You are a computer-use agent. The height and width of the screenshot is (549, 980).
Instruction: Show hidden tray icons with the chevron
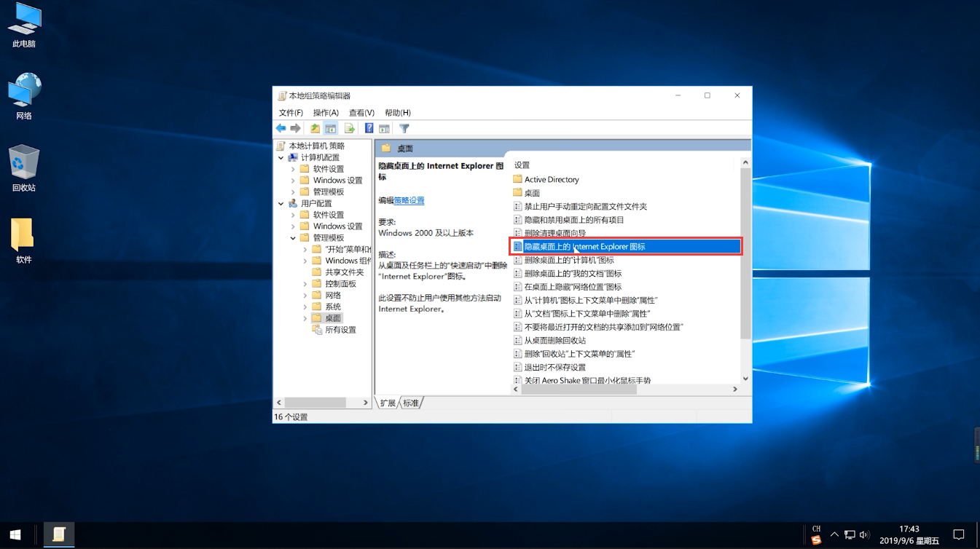[x=834, y=535]
